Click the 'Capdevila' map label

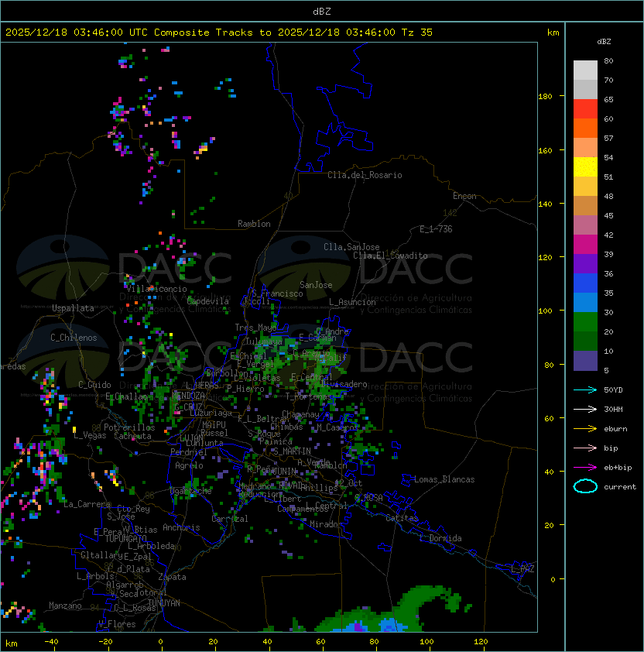tap(207, 301)
